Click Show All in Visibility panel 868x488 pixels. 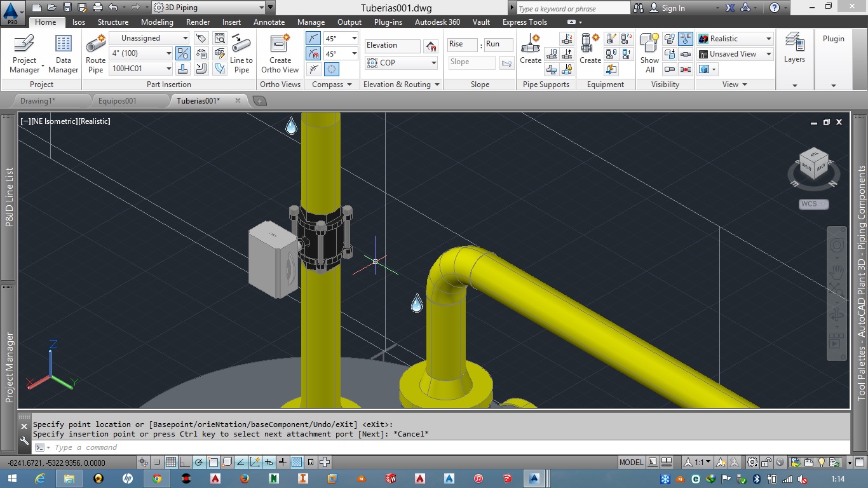click(x=649, y=54)
